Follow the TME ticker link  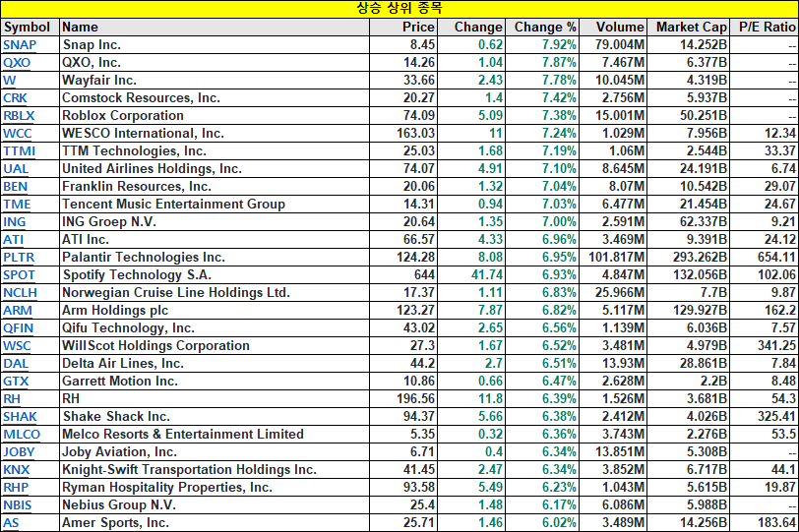point(17,205)
